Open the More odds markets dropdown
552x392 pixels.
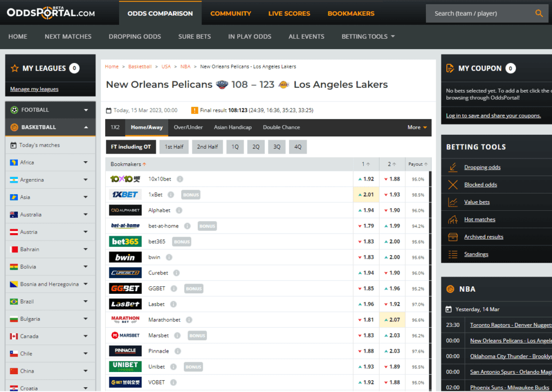(x=416, y=127)
